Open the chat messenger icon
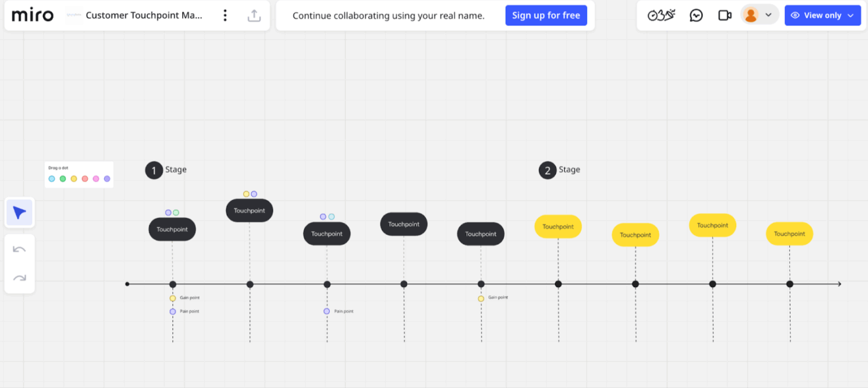The width and height of the screenshot is (868, 388). click(x=696, y=14)
